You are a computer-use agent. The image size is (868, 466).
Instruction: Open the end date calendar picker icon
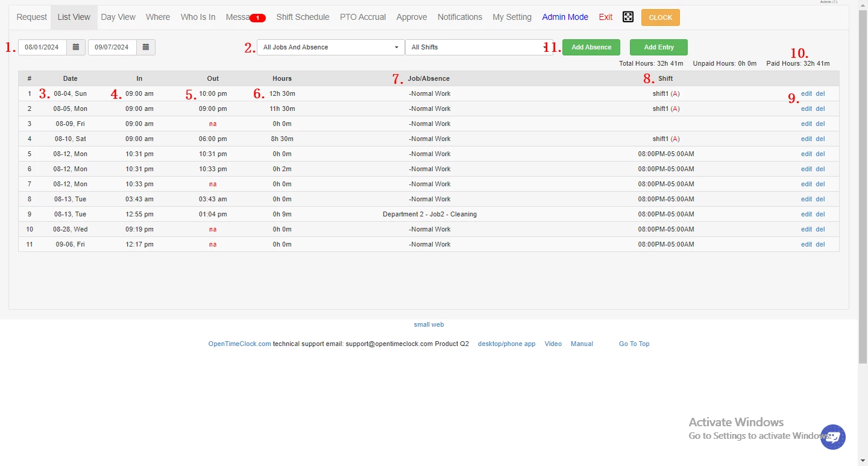click(146, 47)
